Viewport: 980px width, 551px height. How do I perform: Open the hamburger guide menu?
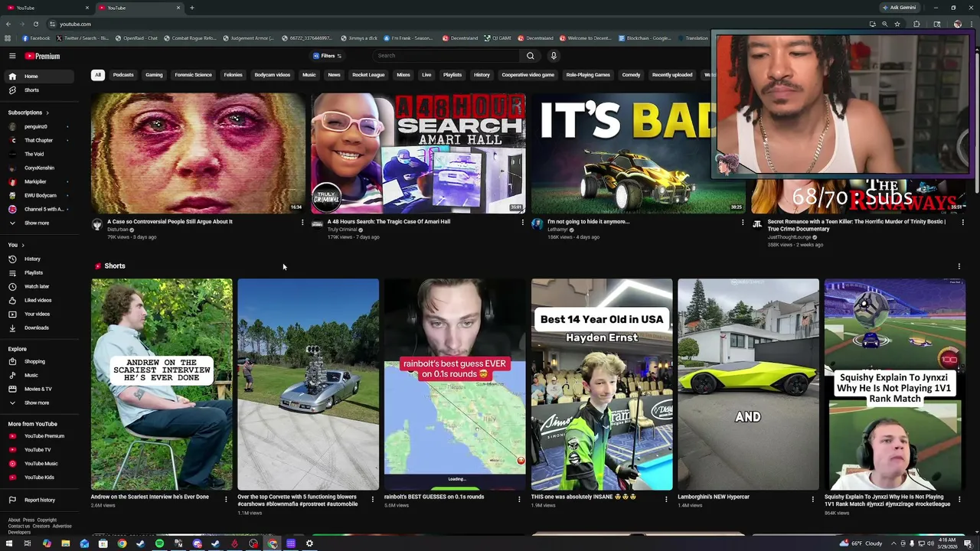pyautogui.click(x=12, y=56)
